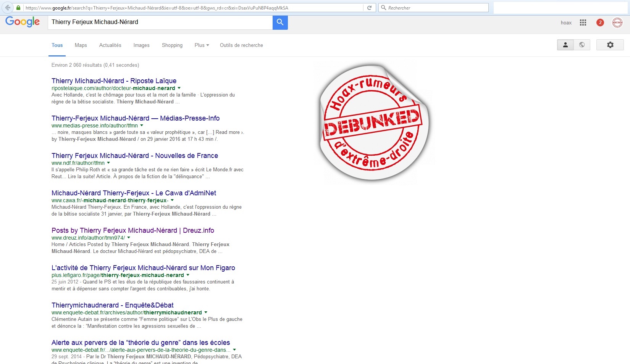Expand arrow next to www.ndf.fr URL
This screenshot has height=364, width=630.
(x=108, y=163)
